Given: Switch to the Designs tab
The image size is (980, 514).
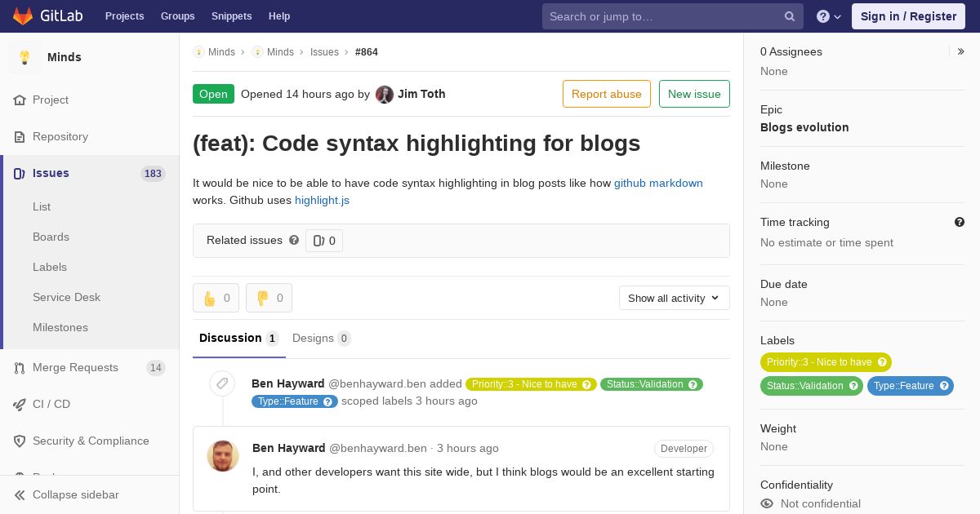Looking at the screenshot, I should pos(322,338).
